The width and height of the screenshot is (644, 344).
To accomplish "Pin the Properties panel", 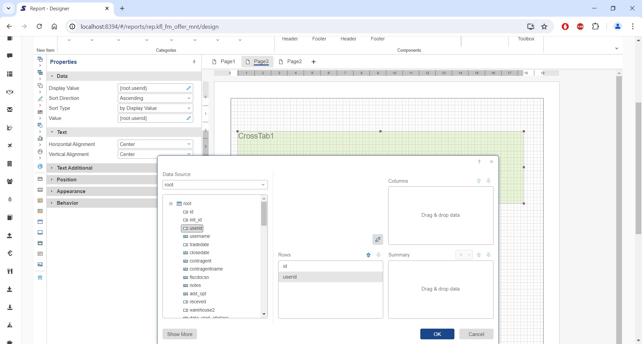I will coord(194,62).
